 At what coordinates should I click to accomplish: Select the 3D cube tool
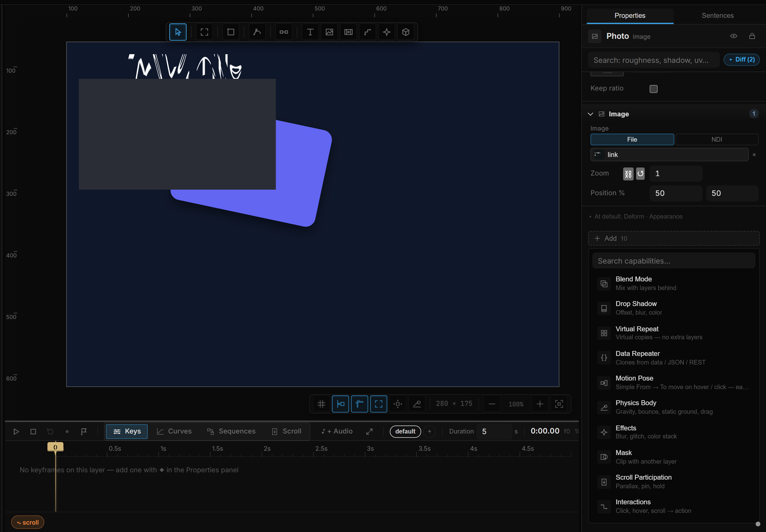[x=406, y=32]
